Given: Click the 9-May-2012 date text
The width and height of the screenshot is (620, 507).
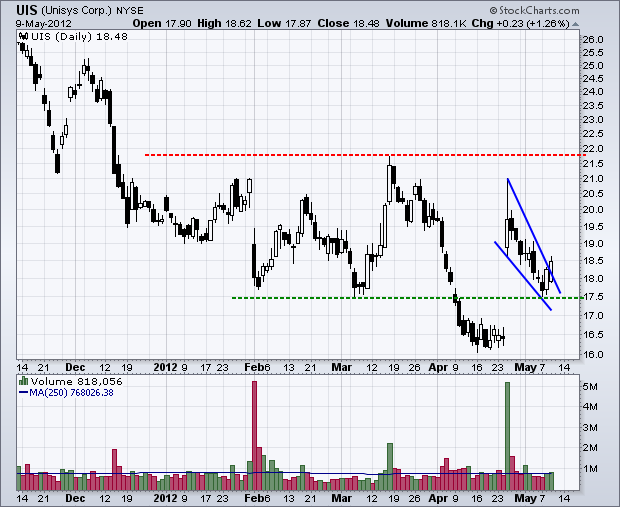Looking at the screenshot, I should pyautogui.click(x=43, y=23).
